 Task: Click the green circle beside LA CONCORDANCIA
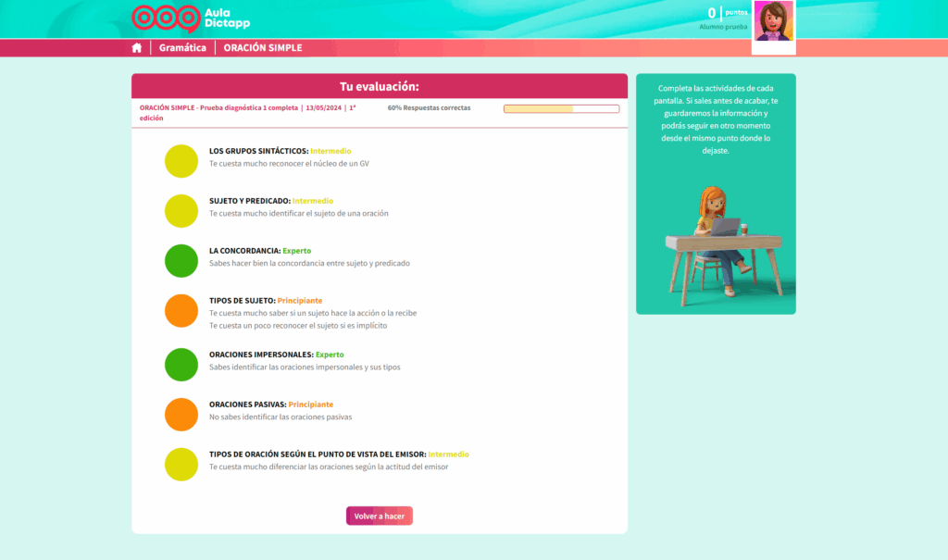181,260
